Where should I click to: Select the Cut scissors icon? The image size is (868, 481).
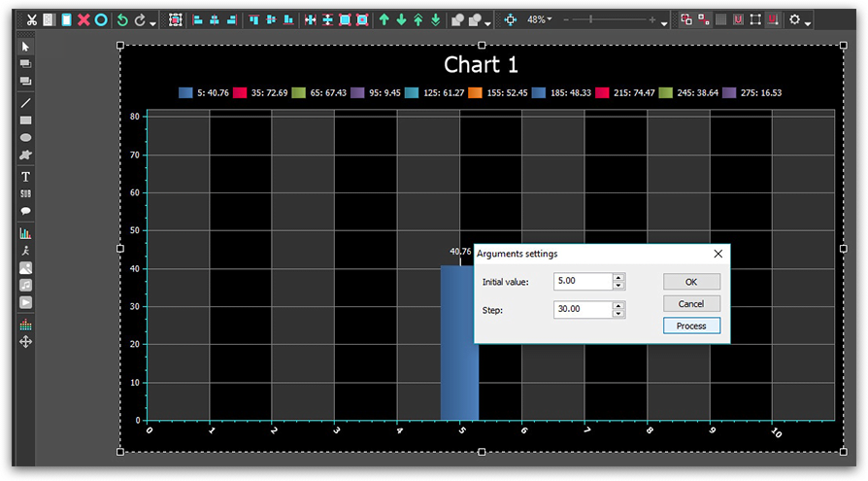pyautogui.click(x=31, y=20)
